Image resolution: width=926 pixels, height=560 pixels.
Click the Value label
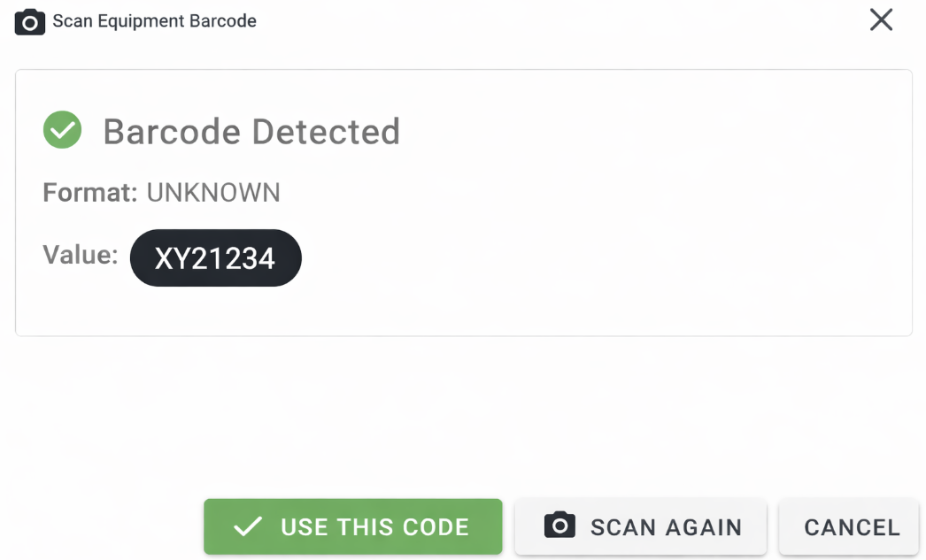click(81, 256)
